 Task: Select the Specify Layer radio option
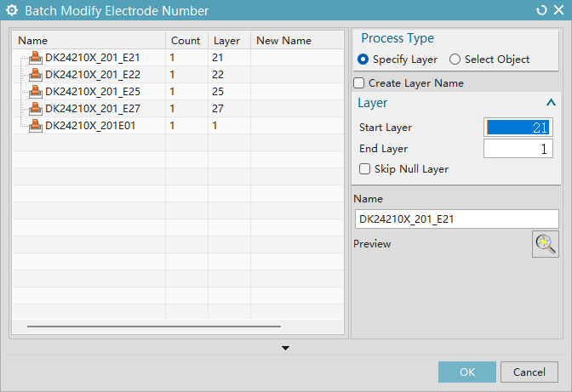[363, 60]
